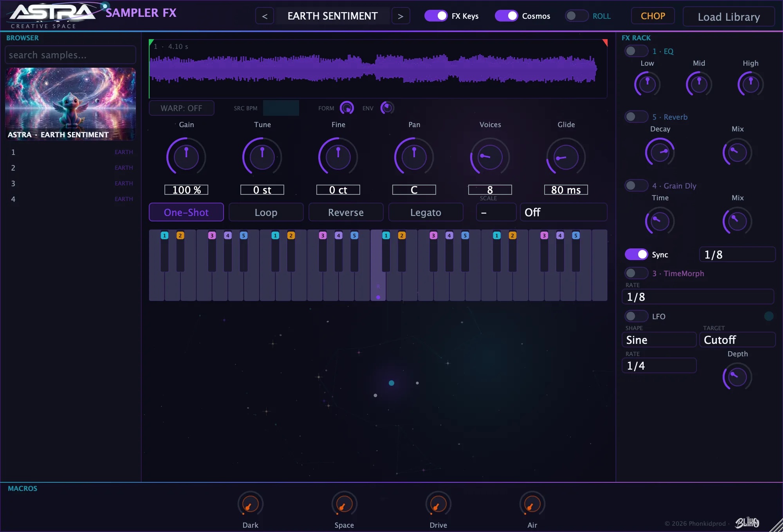Turn off the Sync switch
Screen dimensions: 783x532
(x=636, y=254)
